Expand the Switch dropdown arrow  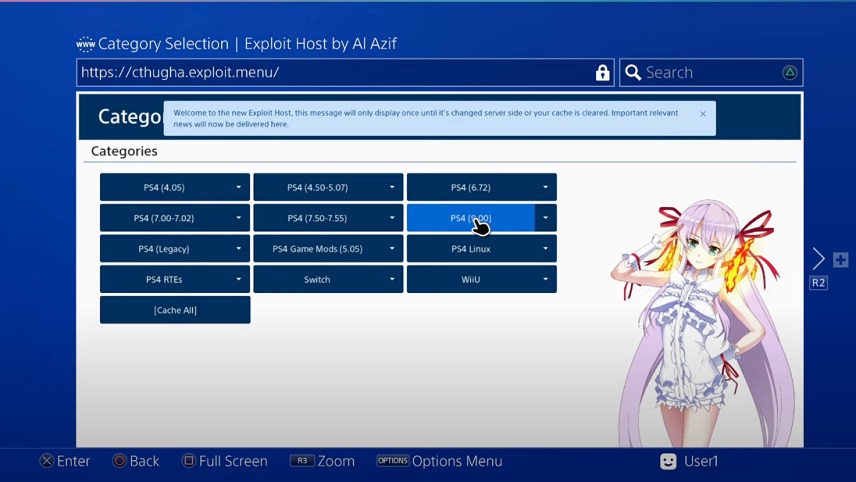392,279
